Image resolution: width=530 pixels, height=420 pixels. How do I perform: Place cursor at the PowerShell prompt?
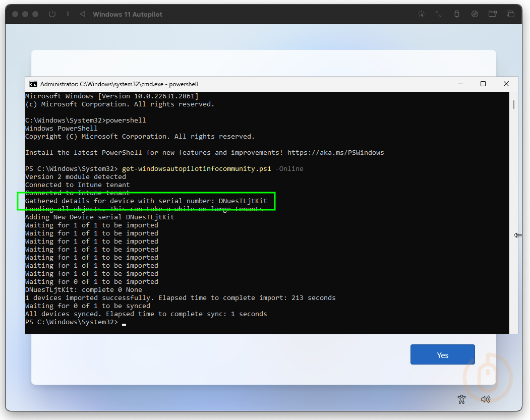[123, 322]
